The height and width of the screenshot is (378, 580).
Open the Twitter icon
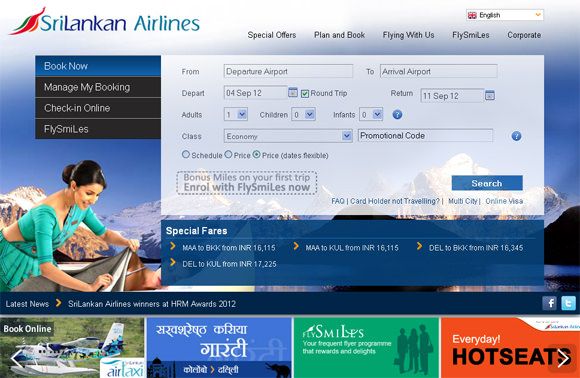[569, 303]
